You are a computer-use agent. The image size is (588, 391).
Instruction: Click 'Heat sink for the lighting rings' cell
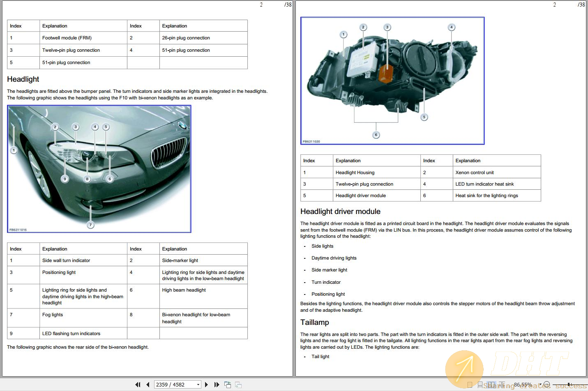point(497,195)
